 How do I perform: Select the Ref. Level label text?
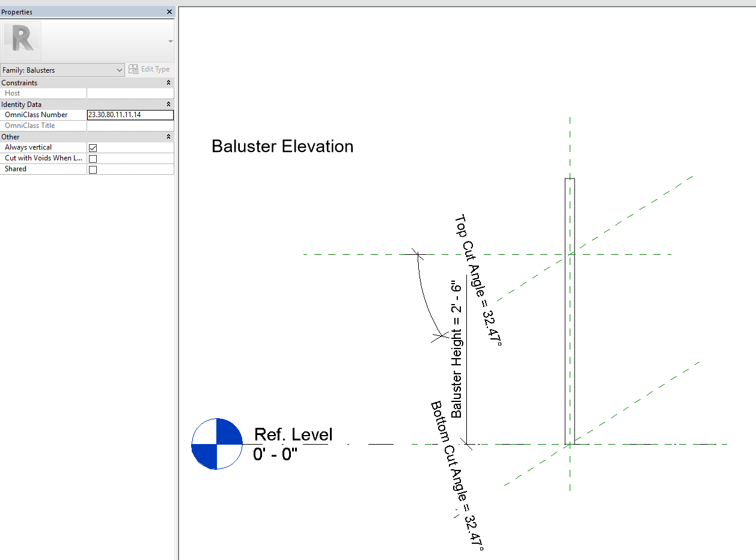pos(293,434)
